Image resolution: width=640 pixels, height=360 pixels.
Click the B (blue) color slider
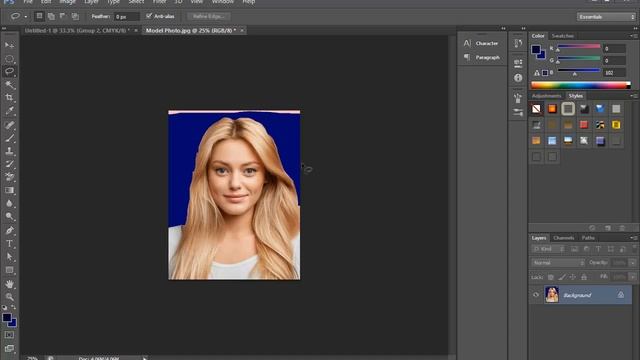pos(579,71)
